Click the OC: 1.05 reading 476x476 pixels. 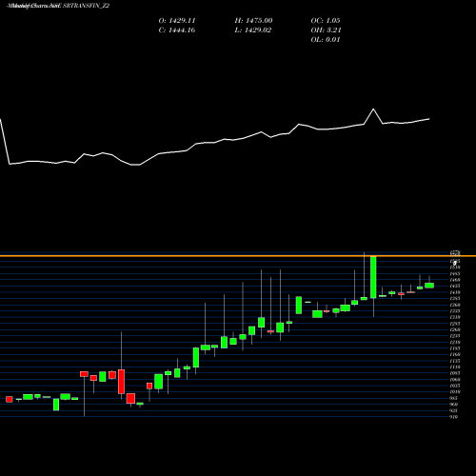pos(326,21)
